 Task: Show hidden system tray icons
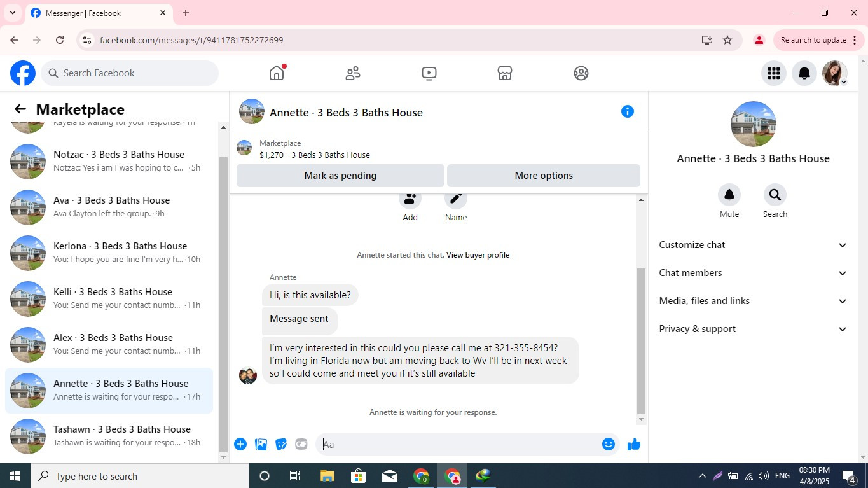(703, 476)
